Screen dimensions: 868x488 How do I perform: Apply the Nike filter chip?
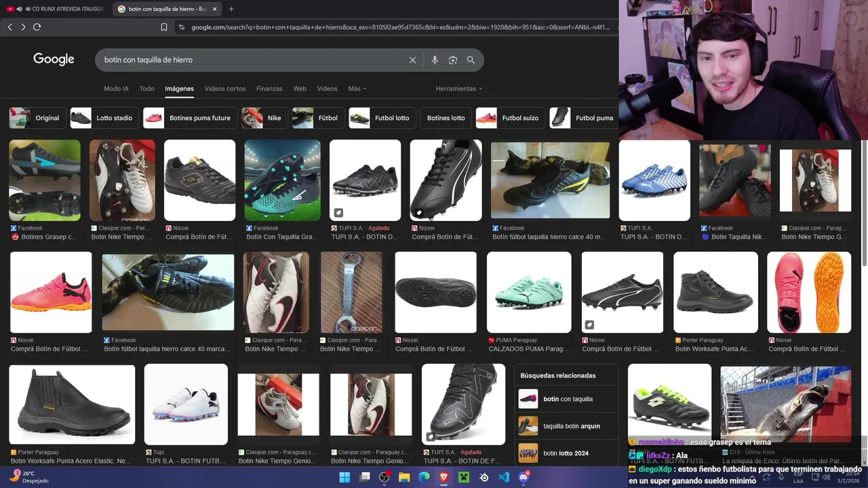264,118
